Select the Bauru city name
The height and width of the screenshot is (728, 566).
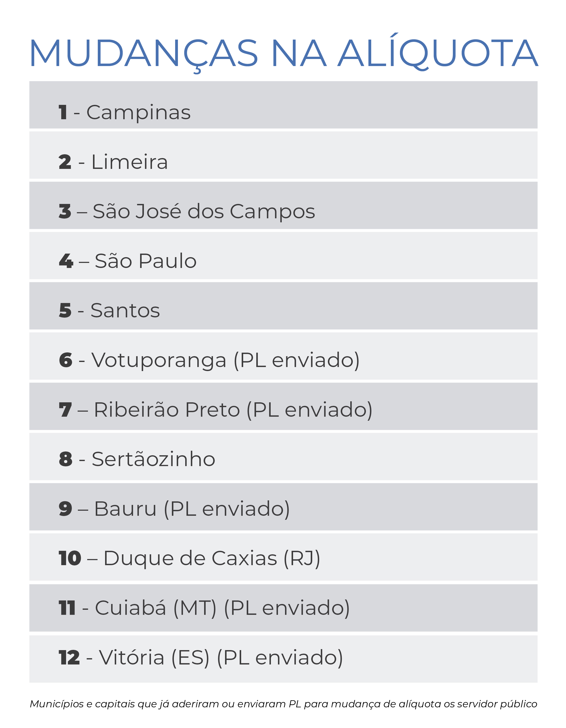125,509
